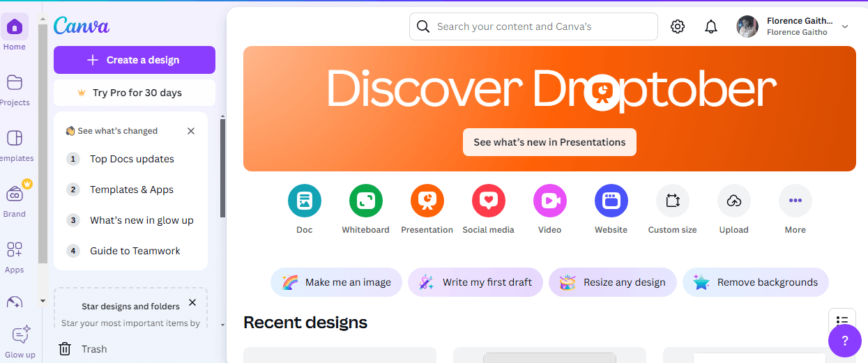This screenshot has width=868, height=363.
Task: Open Guide to Teamwork item
Action: click(x=130, y=251)
